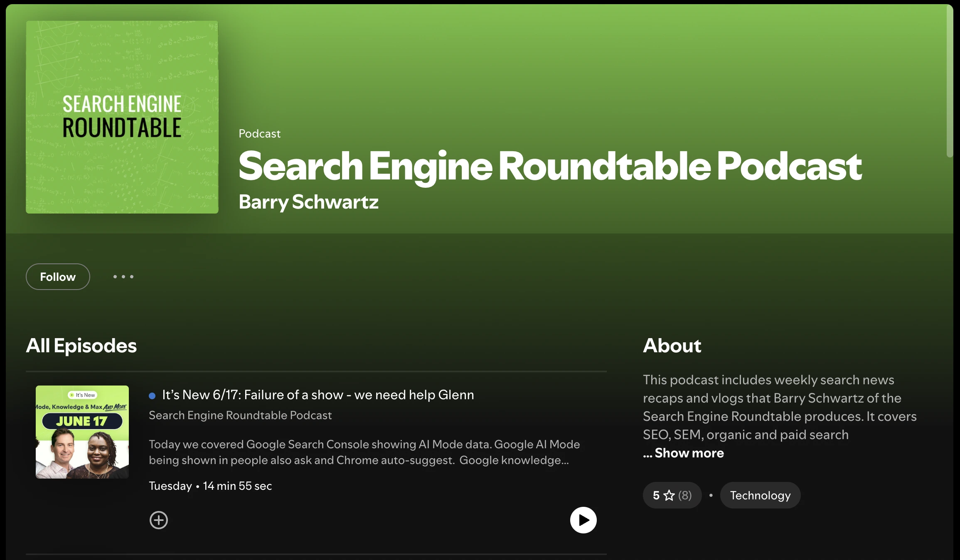The width and height of the screenshot is (960, 560).
Task: Play the June 17 episode
Action: coord(583,520)
